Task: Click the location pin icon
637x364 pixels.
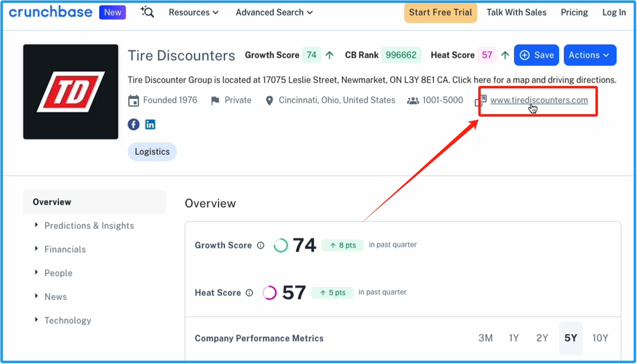Action: (269, 100)
